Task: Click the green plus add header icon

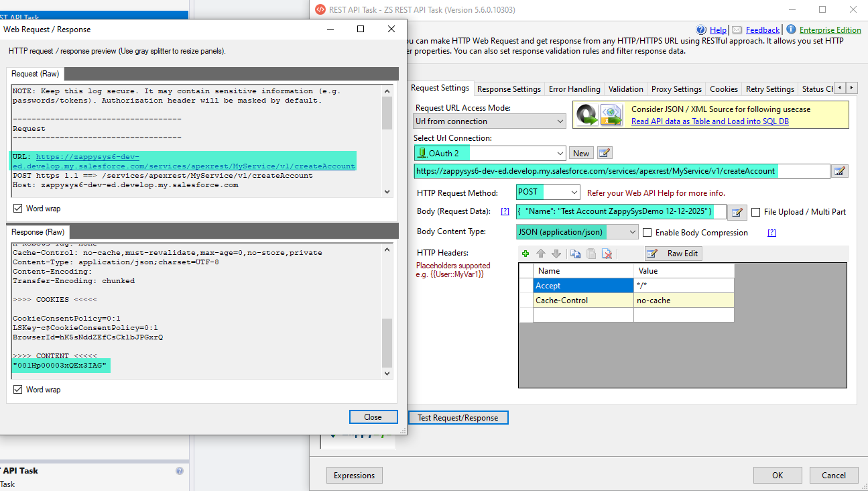Action: (525, 254)
